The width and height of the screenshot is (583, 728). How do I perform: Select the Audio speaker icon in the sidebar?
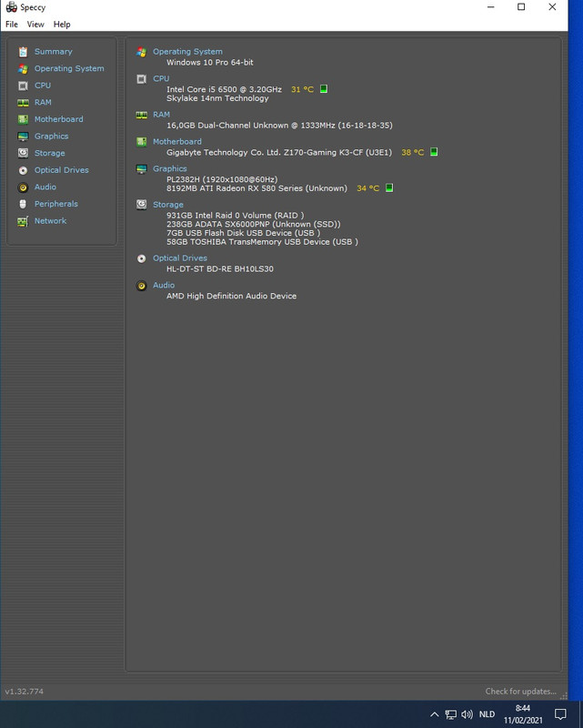23,187
